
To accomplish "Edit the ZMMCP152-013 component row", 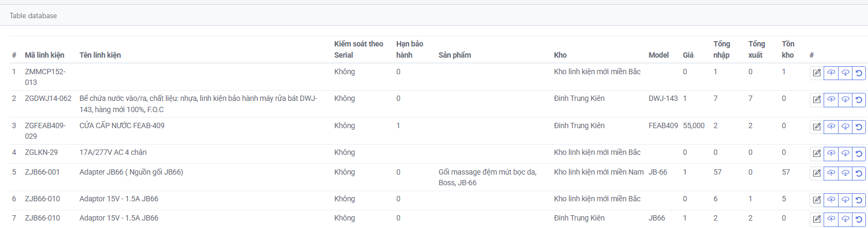I will point(817,73).
